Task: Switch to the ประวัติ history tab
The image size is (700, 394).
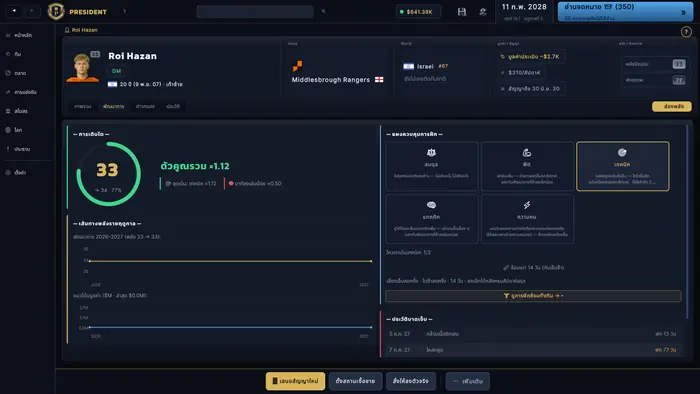Action: point(173,106)
